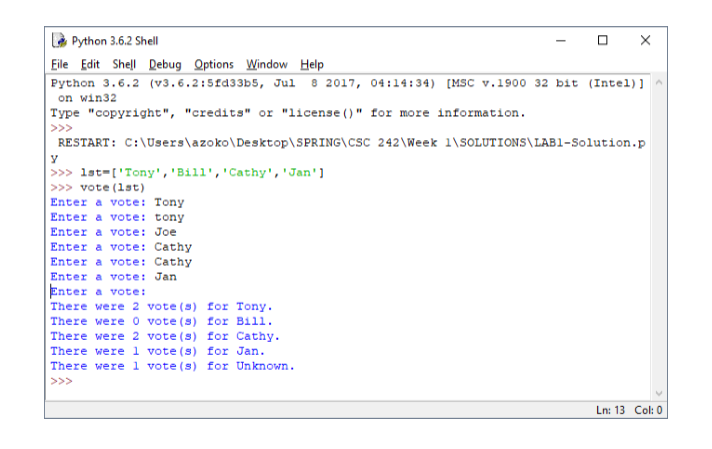Click the Python IDLE icon in title bar
Viewport: 712px width, 449px height.
(59, 40)
